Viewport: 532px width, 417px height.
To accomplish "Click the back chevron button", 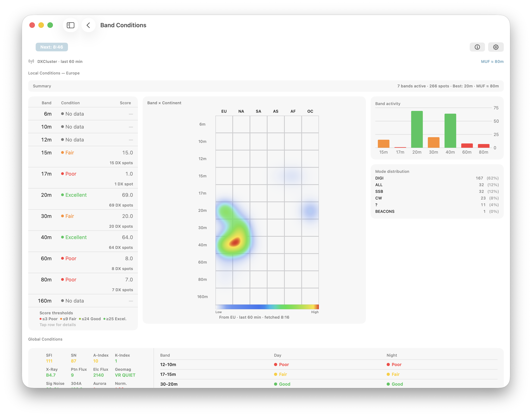I will (88, 25).
